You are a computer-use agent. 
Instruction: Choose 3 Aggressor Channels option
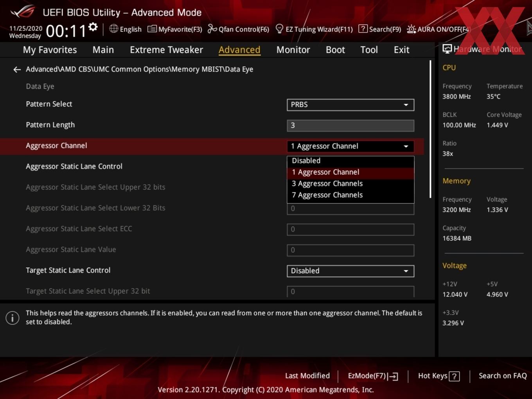point(350,183)
